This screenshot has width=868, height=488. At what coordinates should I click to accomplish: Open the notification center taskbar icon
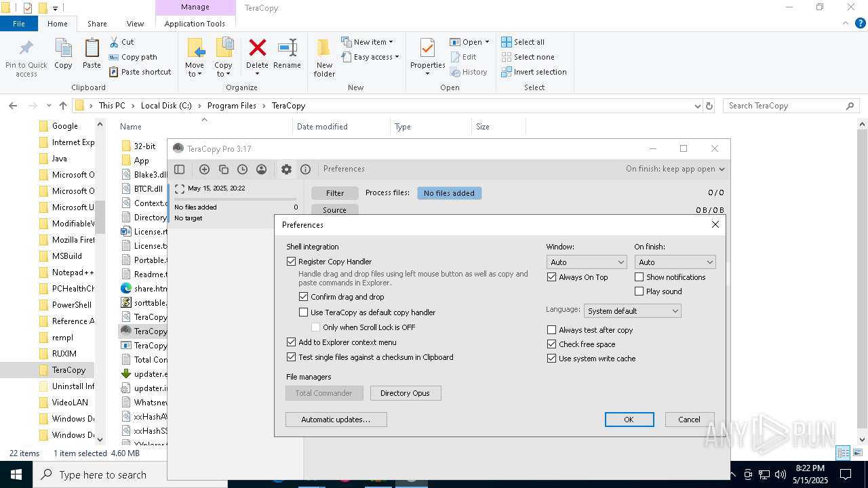coord(846,474)
